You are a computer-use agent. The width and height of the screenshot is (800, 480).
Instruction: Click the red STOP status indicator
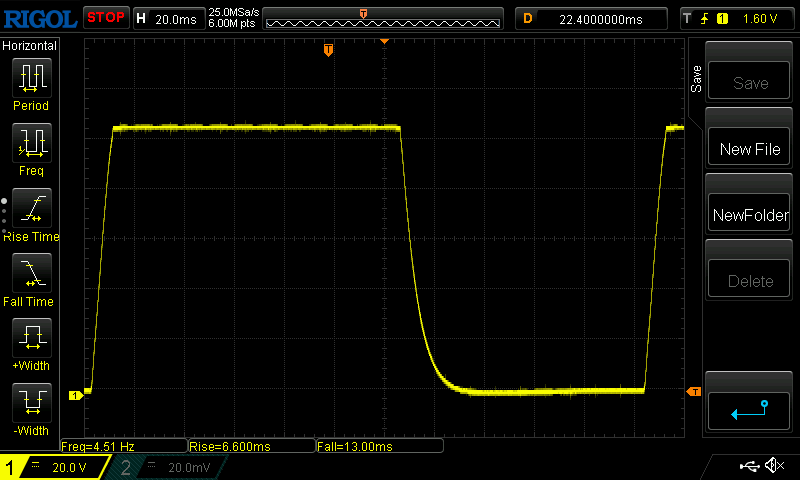point(106,18)
